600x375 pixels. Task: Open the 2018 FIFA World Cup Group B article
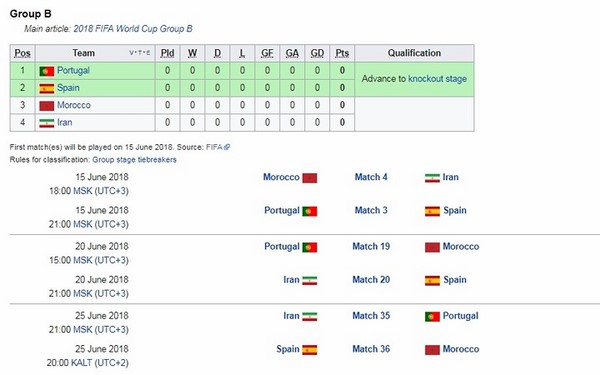pyautogui.click(x=133, y=29)
